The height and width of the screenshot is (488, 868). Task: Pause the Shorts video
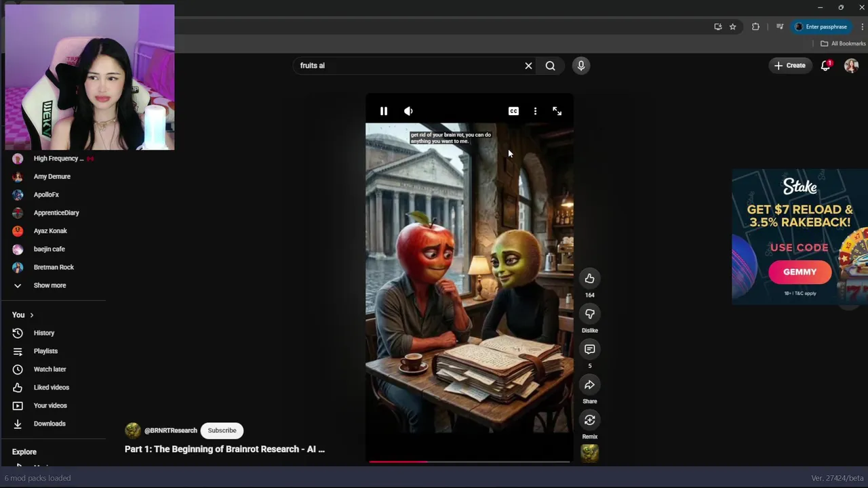pos(383,111)
